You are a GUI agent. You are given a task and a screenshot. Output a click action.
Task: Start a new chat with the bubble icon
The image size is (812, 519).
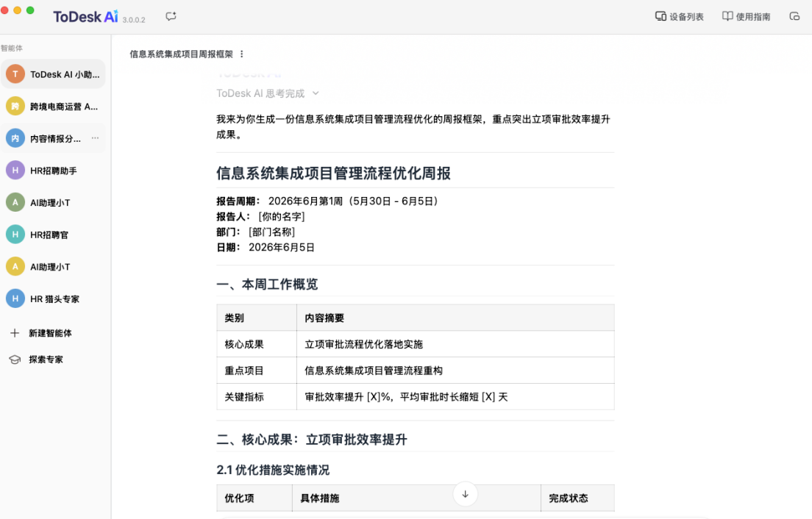tap(171, 17)
